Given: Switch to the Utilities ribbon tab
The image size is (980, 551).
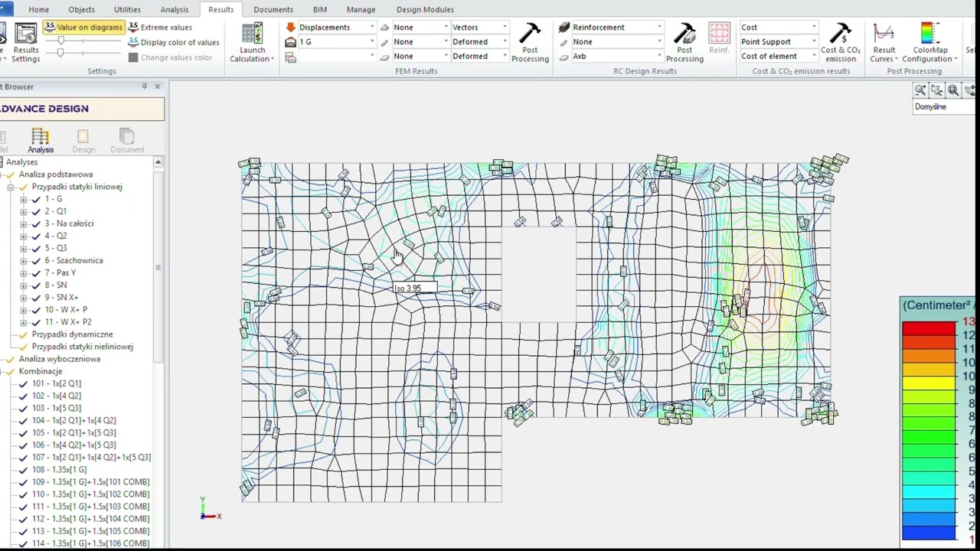Looking at the screenshot, I should (x=127, y=9).
